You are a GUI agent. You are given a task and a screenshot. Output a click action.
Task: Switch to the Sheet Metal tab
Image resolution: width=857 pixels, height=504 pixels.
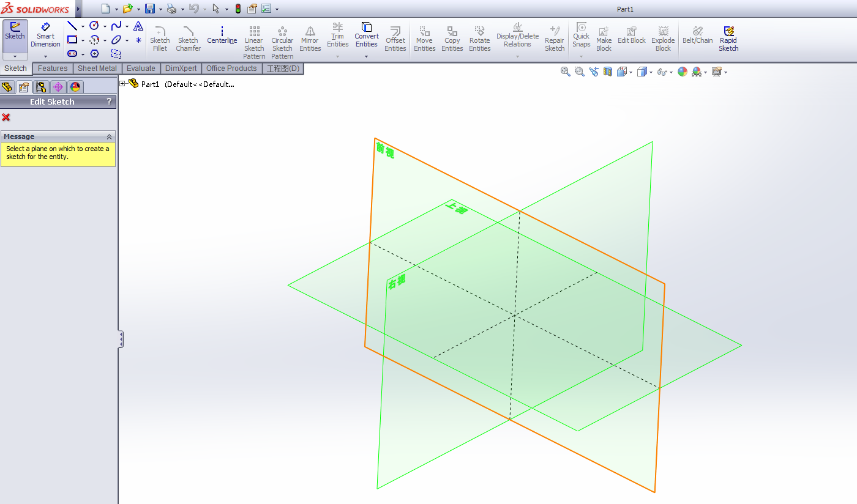click(x=97, y=69)
